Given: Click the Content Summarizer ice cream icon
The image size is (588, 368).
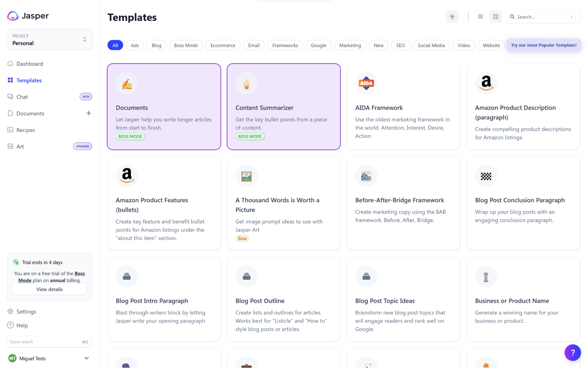Looking at the screenshot, I should (246, 84).
